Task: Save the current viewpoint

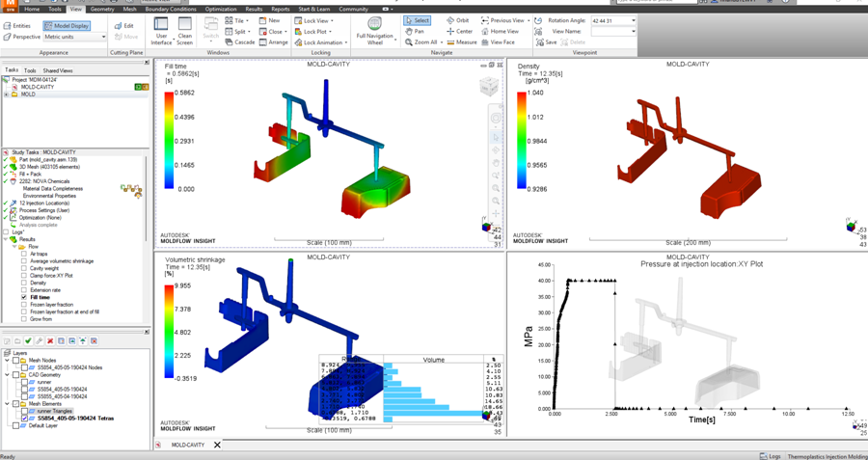Action: pos(547,42)
